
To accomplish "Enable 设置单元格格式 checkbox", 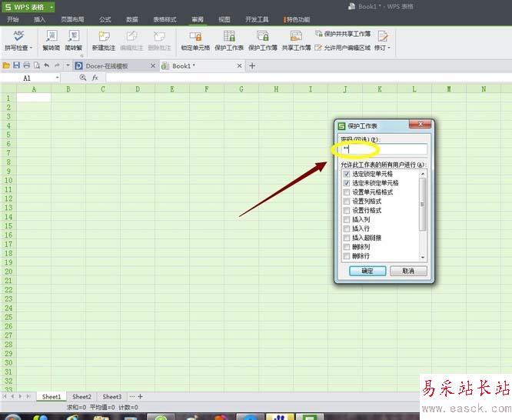I will (347, 192).
